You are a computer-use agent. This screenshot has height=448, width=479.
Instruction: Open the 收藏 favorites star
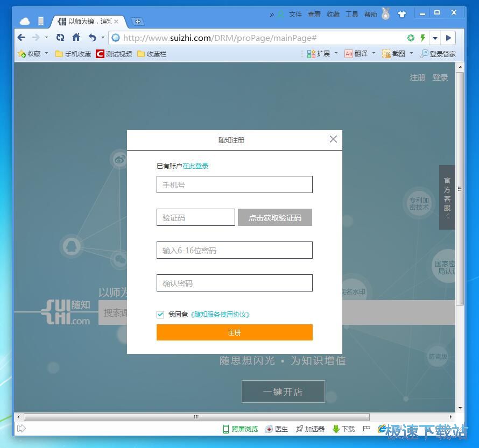(29, 54)
